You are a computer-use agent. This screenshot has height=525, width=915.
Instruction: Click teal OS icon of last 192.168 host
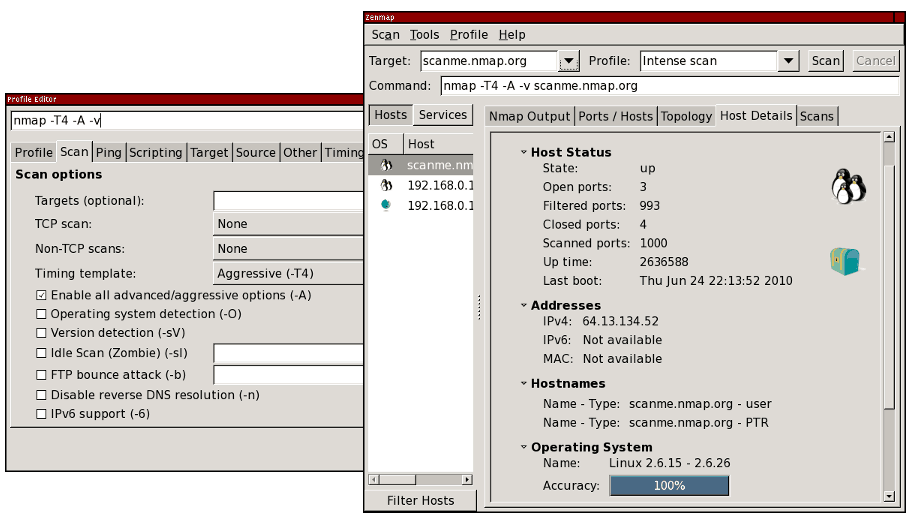coord(386,205)
